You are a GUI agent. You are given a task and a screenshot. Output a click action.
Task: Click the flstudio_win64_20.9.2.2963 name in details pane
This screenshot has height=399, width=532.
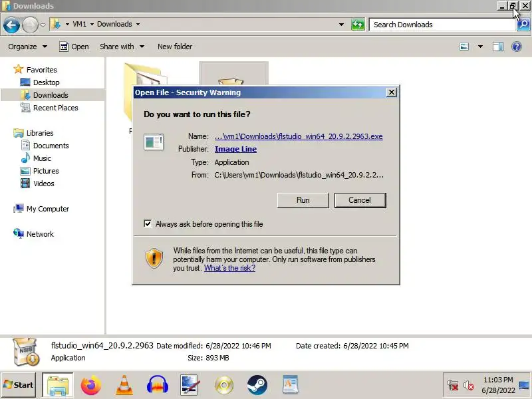tap(102, 345)
